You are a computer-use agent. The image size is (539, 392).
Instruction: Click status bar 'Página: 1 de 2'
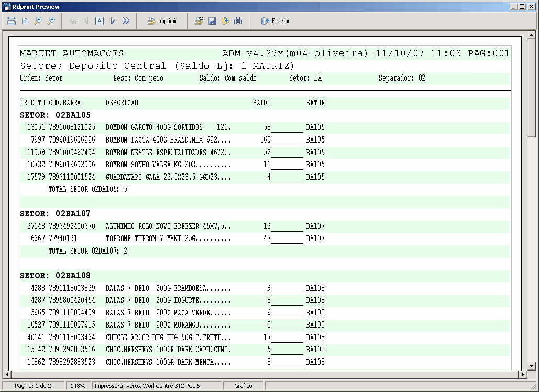coord(33,386)
